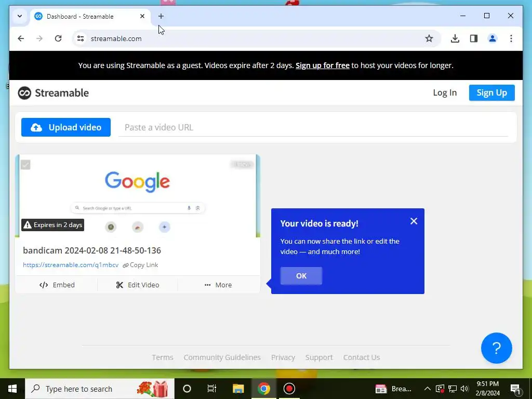Open Task View on taskbar
The height and width of the screenshot is (399, 532).
(x=212, y=389)
